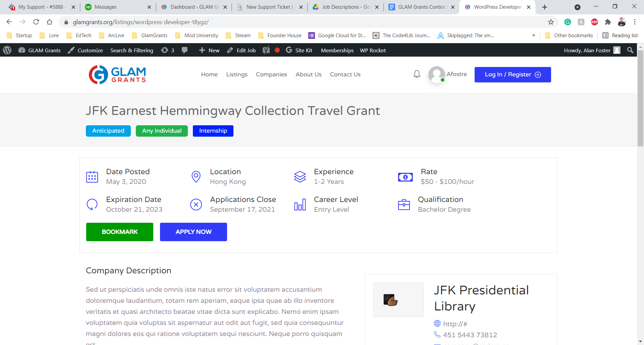Viewport: 644px width, 345px height.
Task: Click the updates icon showing 3
Action: [168, 50]
